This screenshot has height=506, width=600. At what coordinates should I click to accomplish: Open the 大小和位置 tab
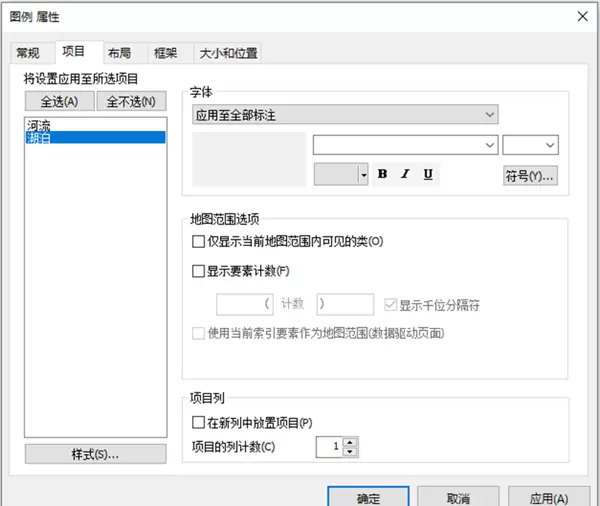(227, 53)
